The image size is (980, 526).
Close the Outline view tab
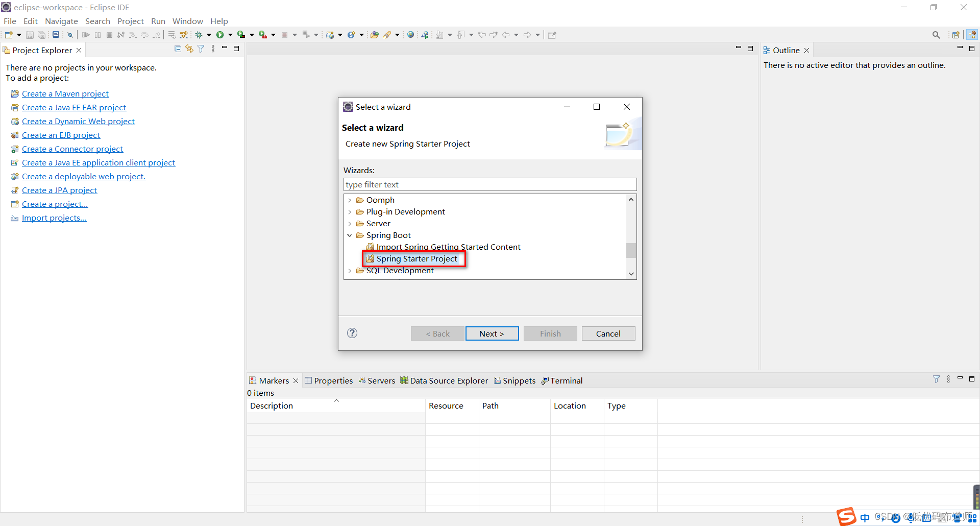coord(806,50)
